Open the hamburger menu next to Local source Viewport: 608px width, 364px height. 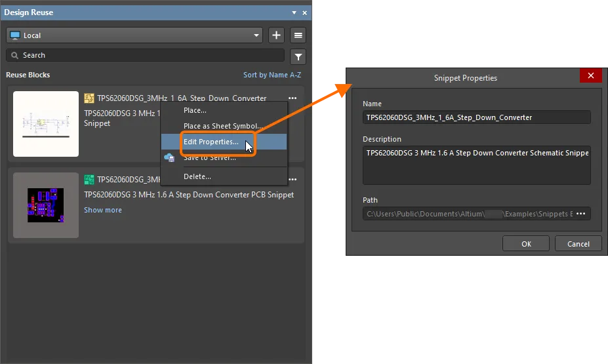point(298,35)
